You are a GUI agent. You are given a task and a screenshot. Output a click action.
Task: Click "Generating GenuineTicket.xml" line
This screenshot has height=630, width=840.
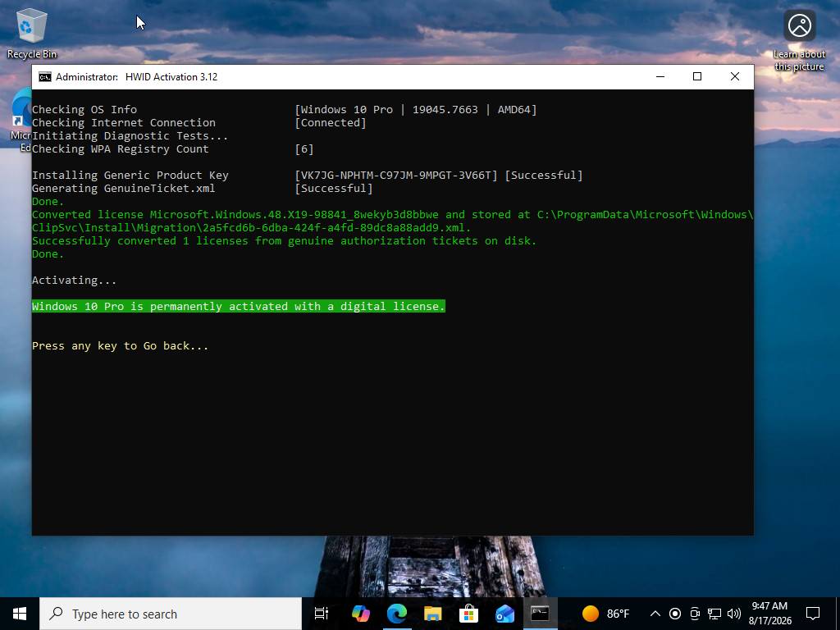[x=123, y=189]
